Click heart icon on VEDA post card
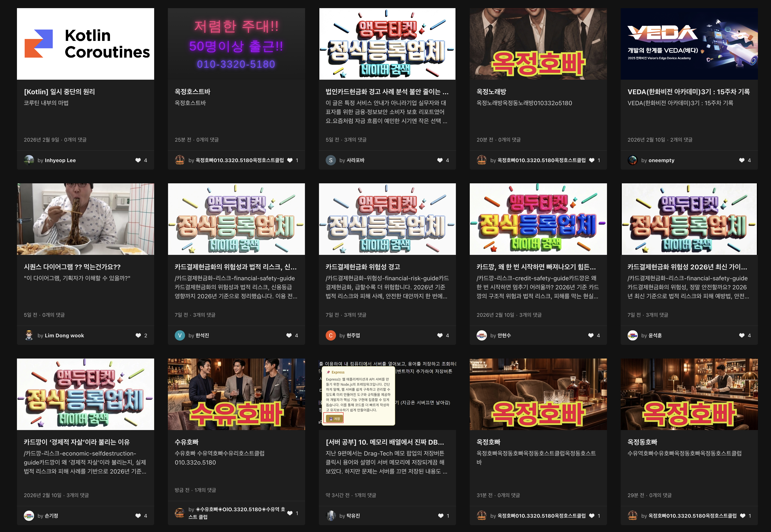This screenshot has width=771, height=532. 741,160
